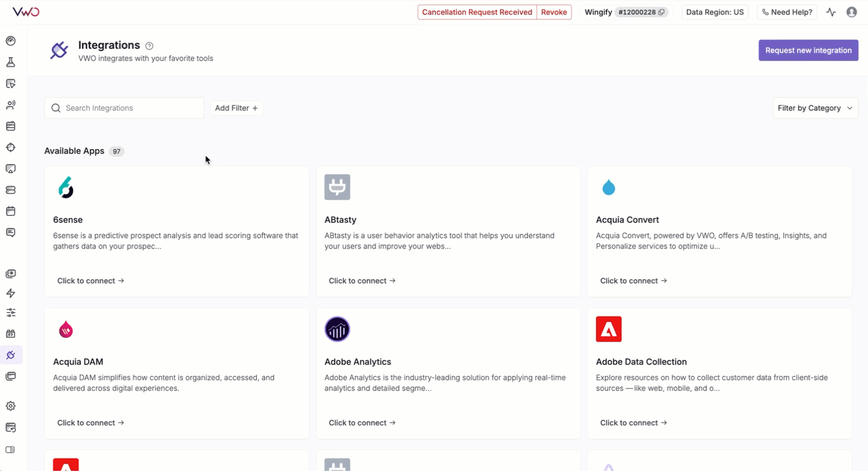The width and height of the screenshot is (868, 471).
Task: Click the Revoke button
Action: click(x=554, y=12)
